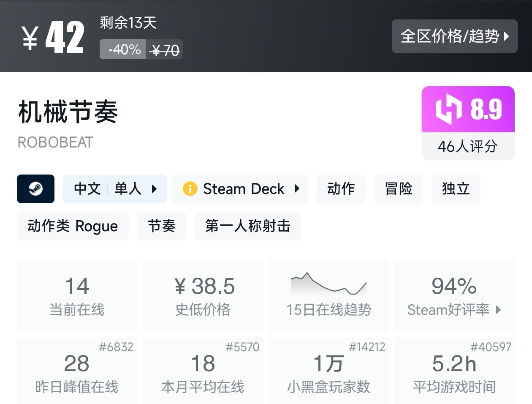Open the 全区价格/趋势 price trends

click(x=454, y=36)
